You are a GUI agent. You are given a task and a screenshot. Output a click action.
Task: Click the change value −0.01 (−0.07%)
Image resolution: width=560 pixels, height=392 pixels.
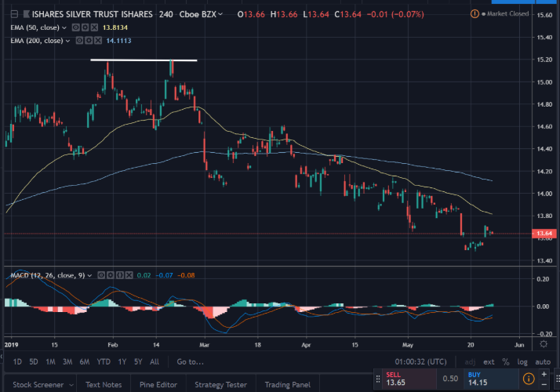395,14
